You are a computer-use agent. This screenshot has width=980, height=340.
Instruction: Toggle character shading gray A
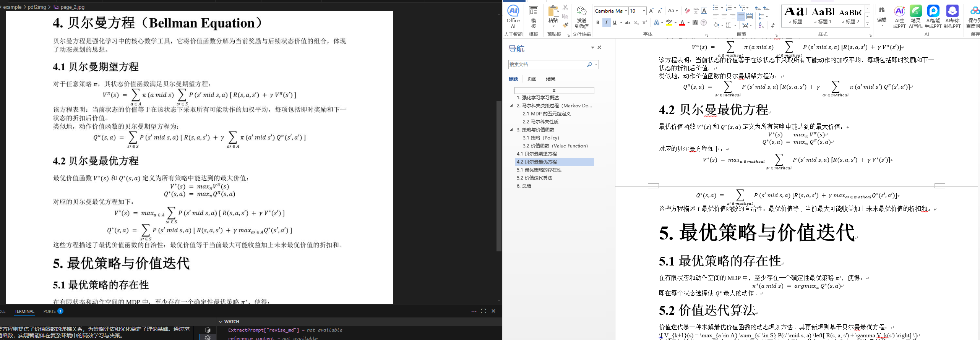point(695,23)
